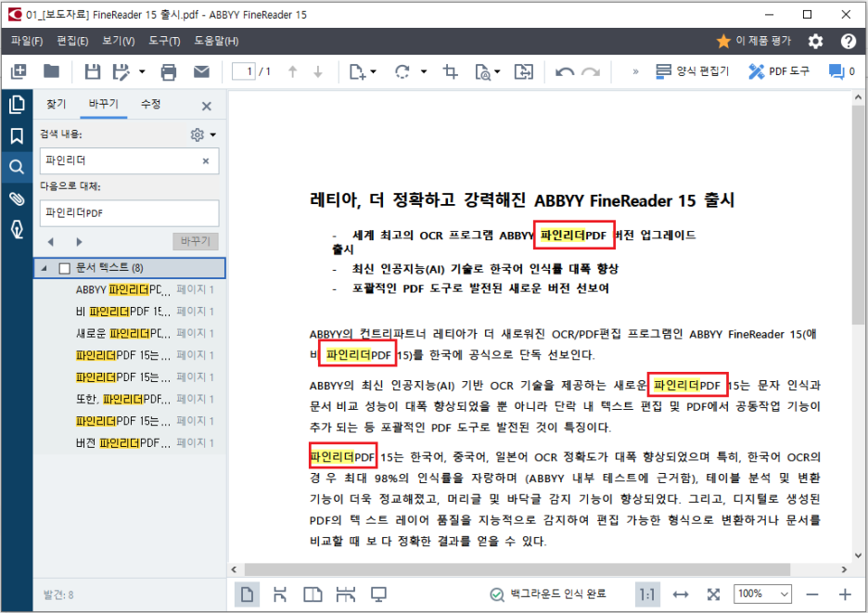Print the document using the printer icon
Image resolution: width=868 pixels, height=613 pixels.
pyautogui.click(x=168, y=71)
